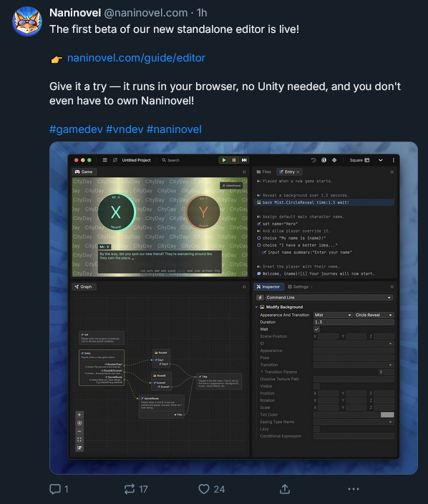Zoom in the graph with plus button

[x=79, y=415]
